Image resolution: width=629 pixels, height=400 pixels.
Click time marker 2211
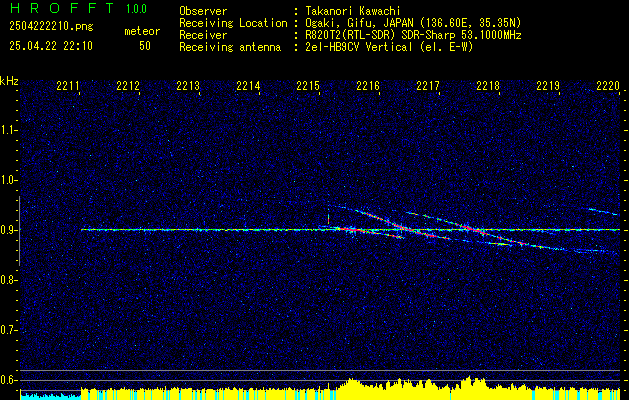68,86
